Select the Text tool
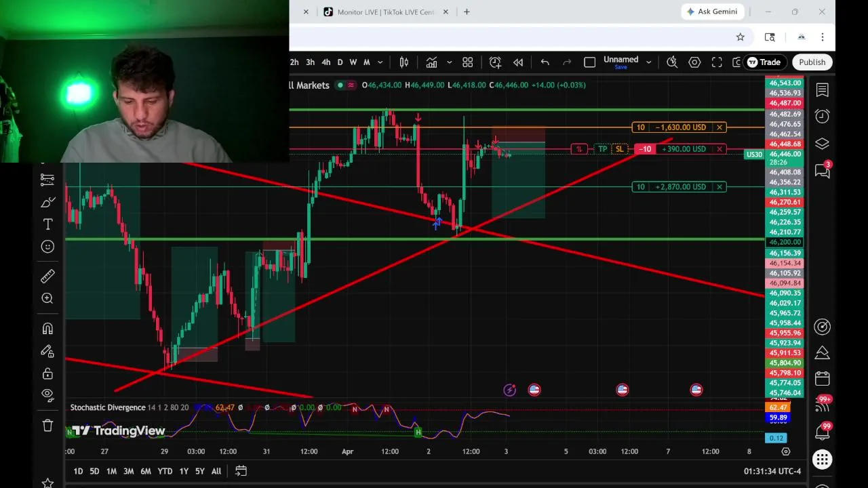Screen dimensions: 868x488 coord(47,224)
